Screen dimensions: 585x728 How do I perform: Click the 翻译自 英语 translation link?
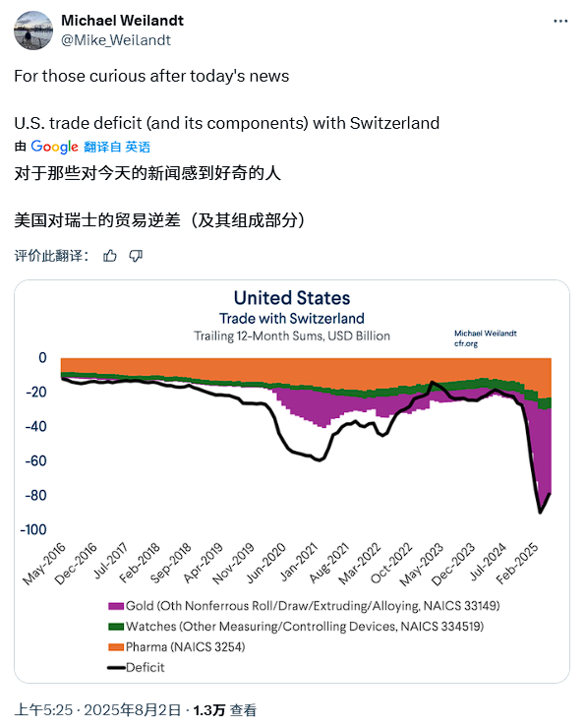click(117, 147)
